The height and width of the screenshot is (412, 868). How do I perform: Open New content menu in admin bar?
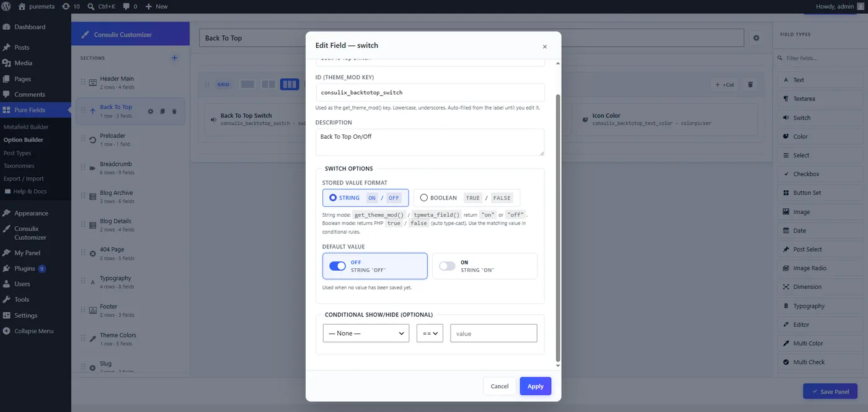(157, 6)
